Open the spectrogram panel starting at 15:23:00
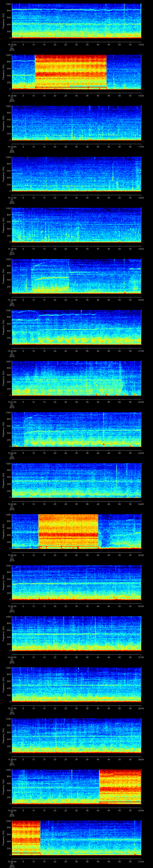 [x=76, y=480]
